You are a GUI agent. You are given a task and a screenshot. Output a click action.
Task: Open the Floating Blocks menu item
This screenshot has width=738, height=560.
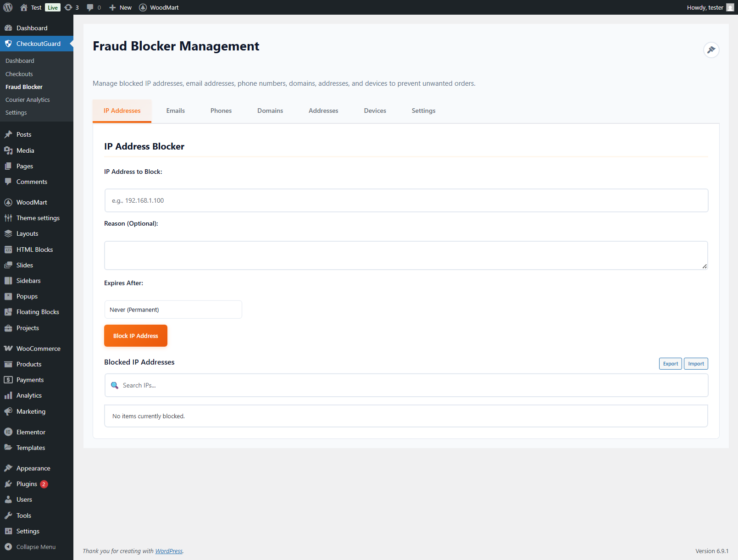(x=37, y=312)
